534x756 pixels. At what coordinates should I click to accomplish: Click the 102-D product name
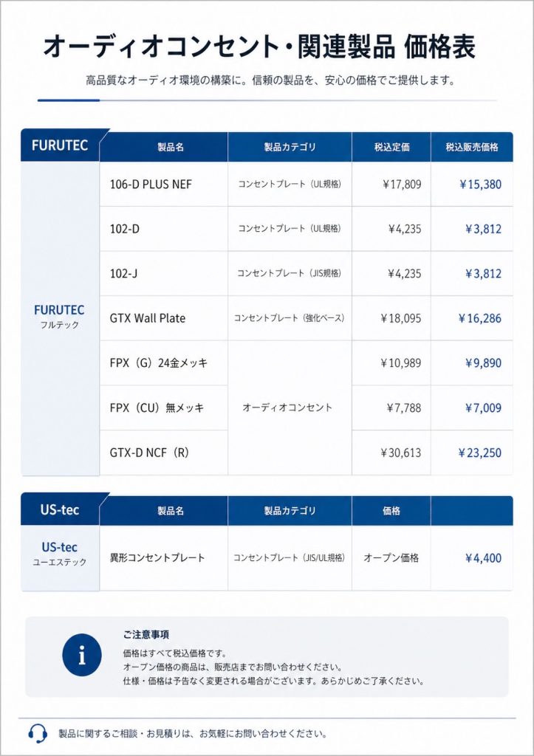coord(125,229)
